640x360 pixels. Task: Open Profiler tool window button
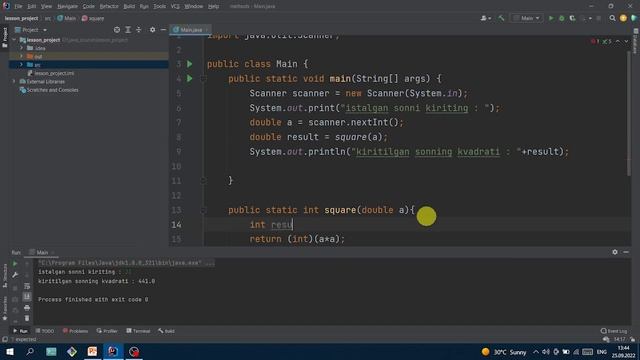[107, 331]
